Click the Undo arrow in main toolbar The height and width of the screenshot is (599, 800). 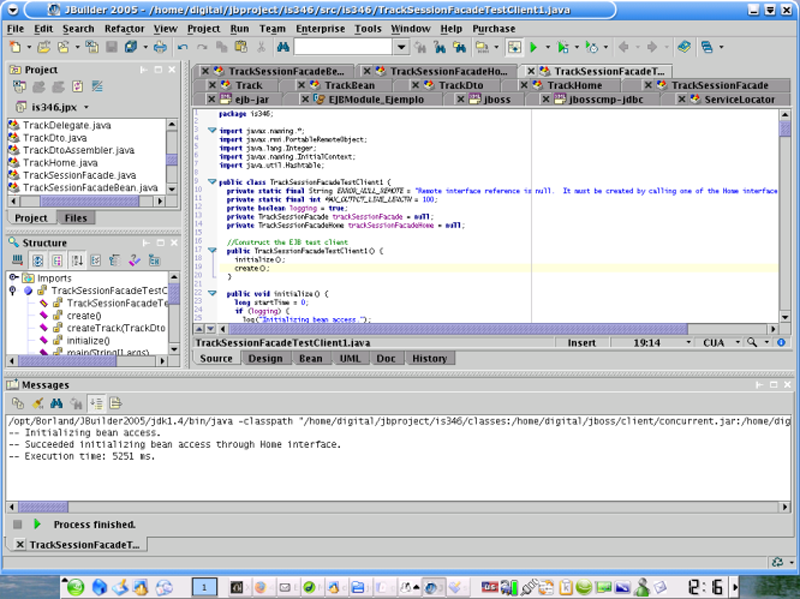coord(182,47)
